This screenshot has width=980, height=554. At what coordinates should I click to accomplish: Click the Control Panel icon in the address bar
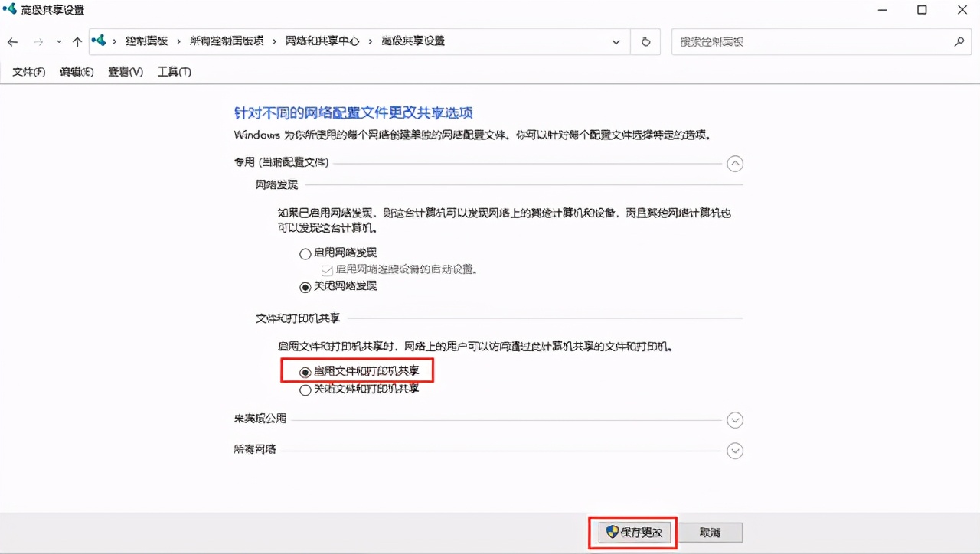coord(98,41)
